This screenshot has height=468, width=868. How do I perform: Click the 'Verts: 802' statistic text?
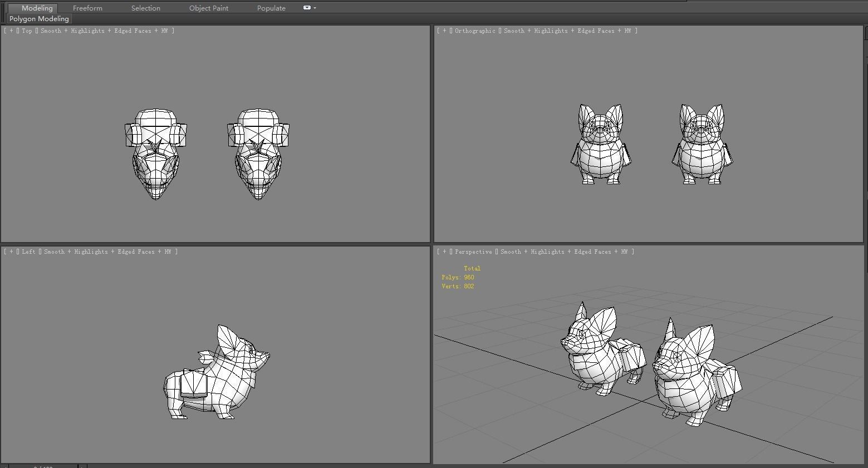pos(458,286)
